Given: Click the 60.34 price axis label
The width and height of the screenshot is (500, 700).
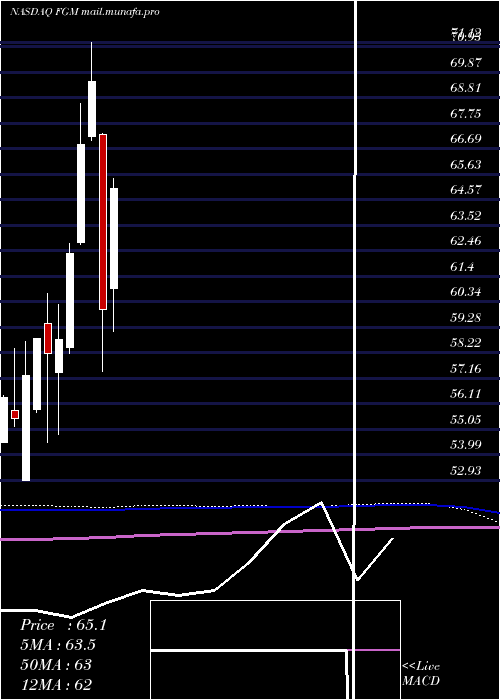Looking at the screenshot, I should tap(466, 292).
